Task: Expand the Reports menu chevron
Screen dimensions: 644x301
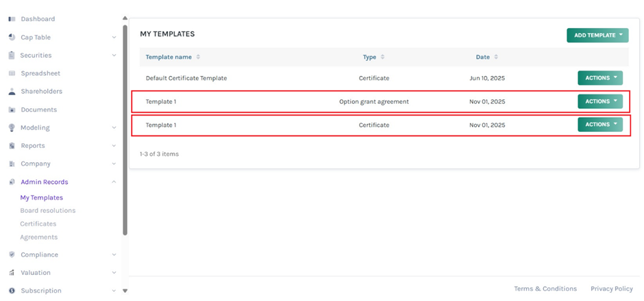Action: 114,146
